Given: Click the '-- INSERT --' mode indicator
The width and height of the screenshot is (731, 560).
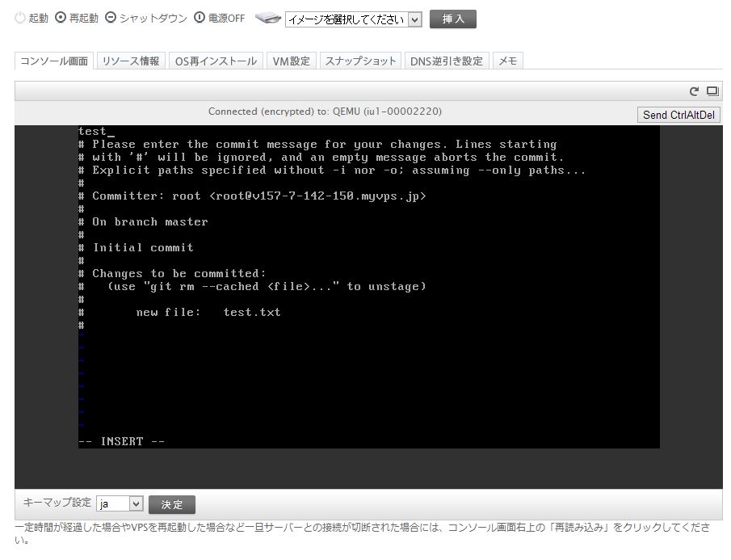Looking at the screenshot, I should click(x=121, y=441).
